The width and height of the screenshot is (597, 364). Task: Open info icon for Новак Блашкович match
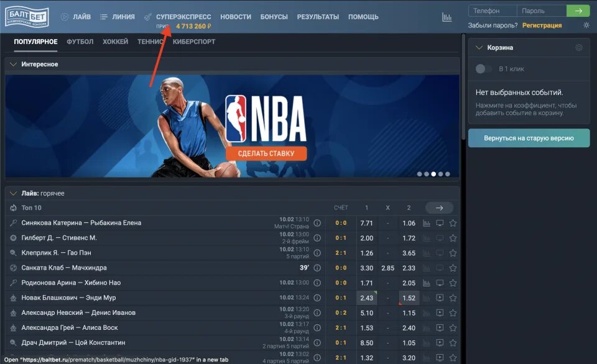[x=317, y=298]
